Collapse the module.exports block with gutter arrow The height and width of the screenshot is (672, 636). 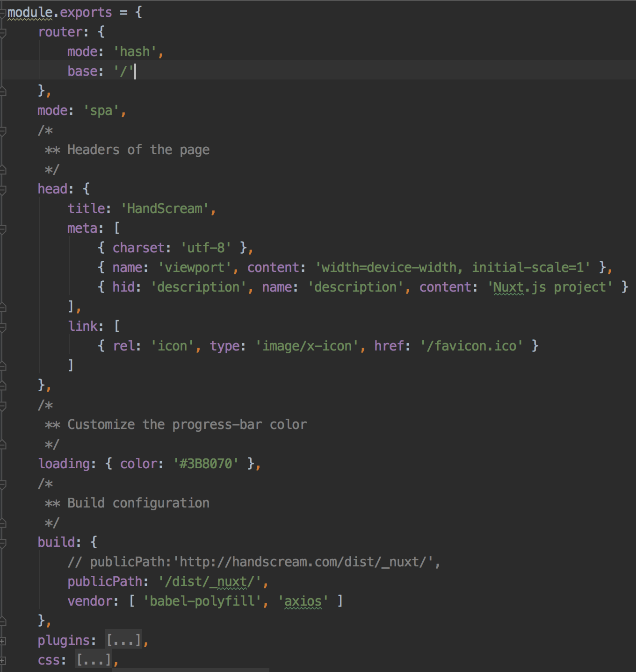(4, 12)
